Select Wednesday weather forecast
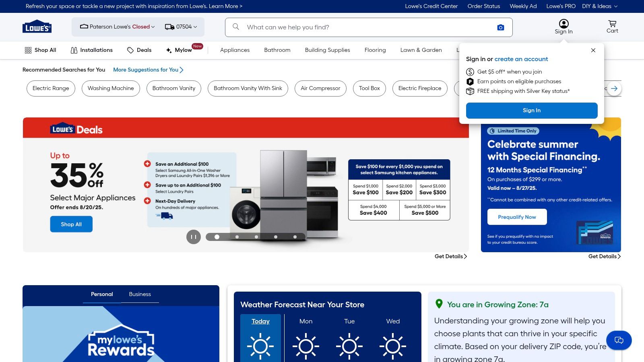 tap(393, 338)
